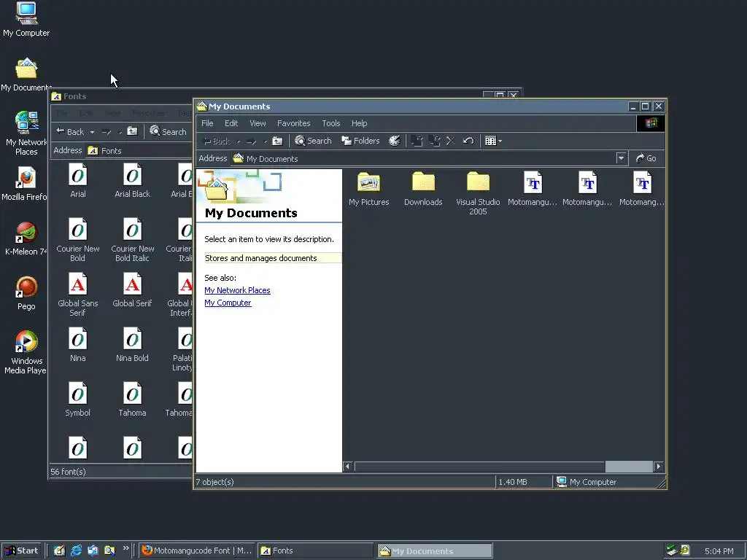Screen dimensions: 747x560
Task: Switch to Motomangucode Font taskbar button
Action: pyautogui.click(x=197, y=551)
